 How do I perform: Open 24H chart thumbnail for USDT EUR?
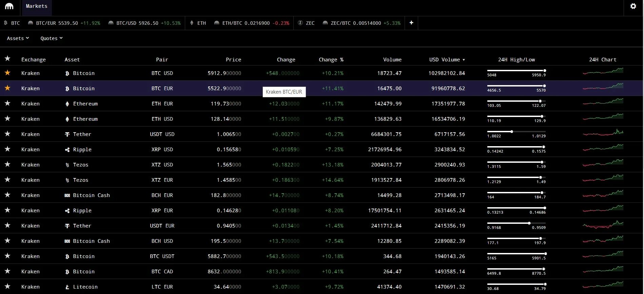tap(603, 224)
